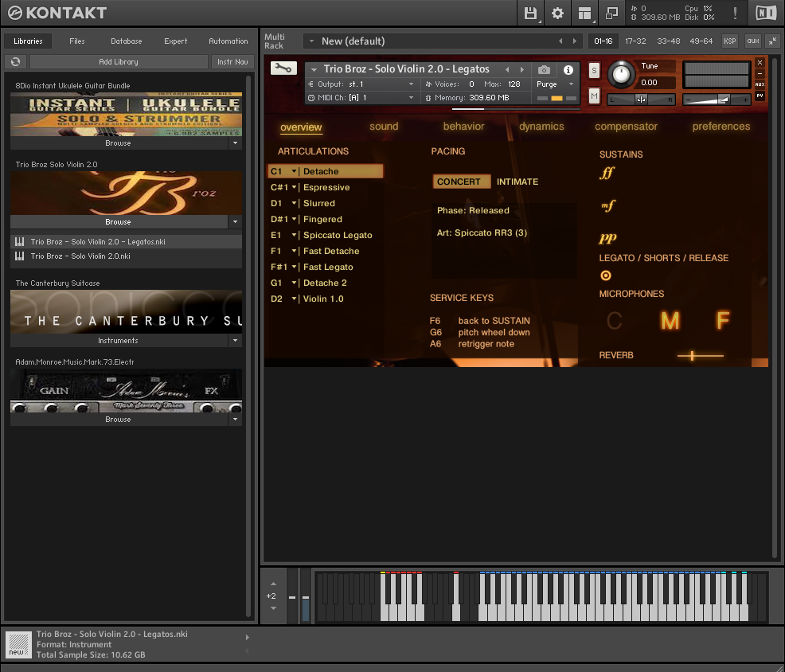This screenshot has width=785, height=672.
Task: Toggle the legato/shorts/release circle icon
Action: [606, 275]
